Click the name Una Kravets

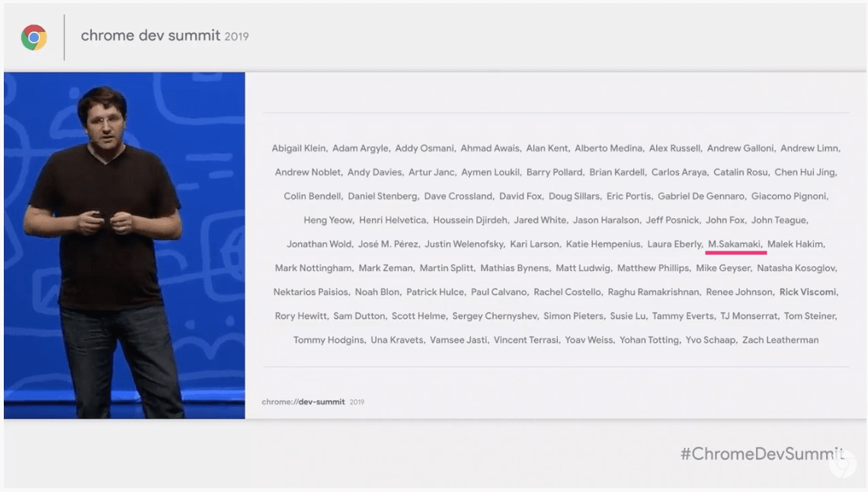(x=396, y=340)
